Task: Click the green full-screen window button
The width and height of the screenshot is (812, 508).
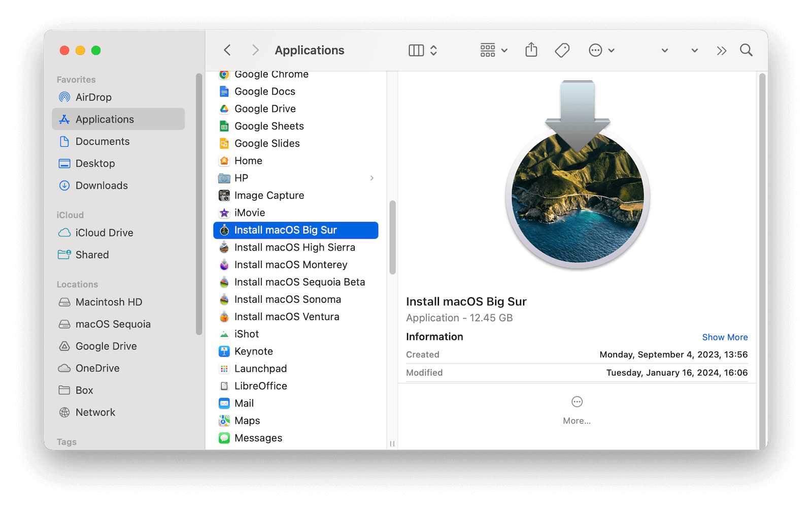Action: click(96, 50)
